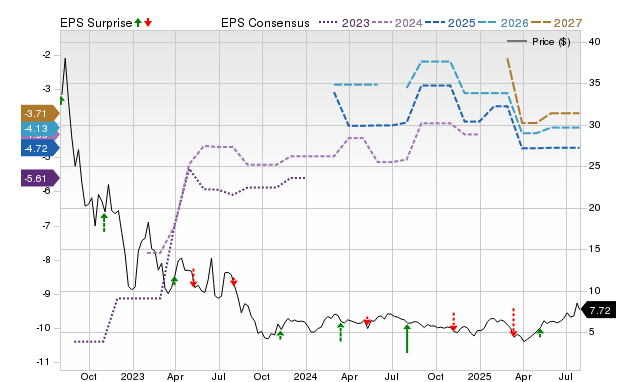Click the 2024 x-axis label
Screen dimensions: 640x382
point(306,376)
